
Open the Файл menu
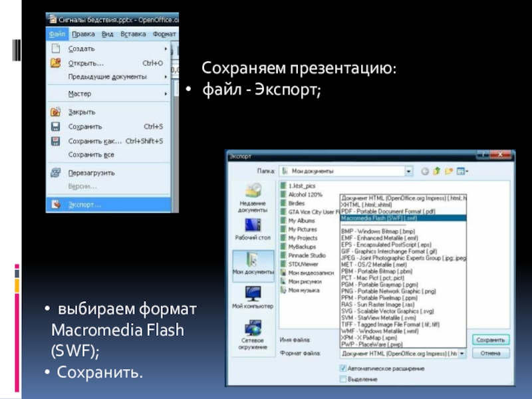[57, 34]
